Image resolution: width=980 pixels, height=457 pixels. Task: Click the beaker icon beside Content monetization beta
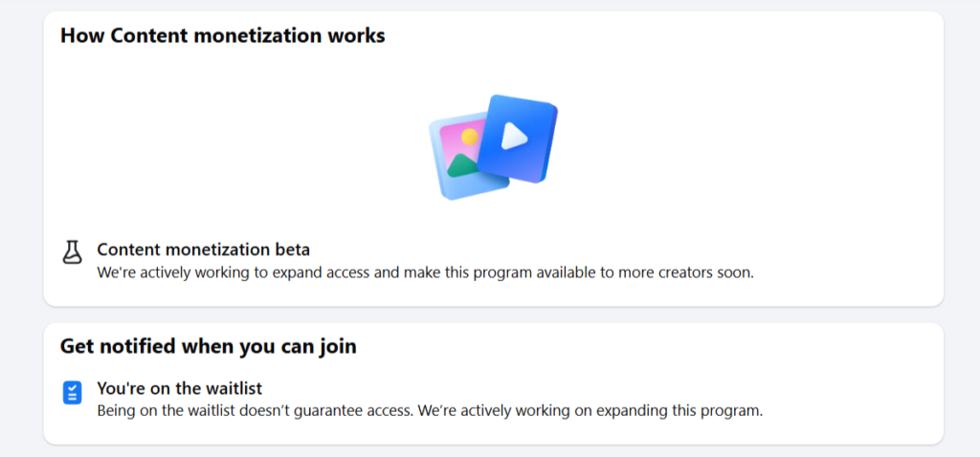click(73, 252)
